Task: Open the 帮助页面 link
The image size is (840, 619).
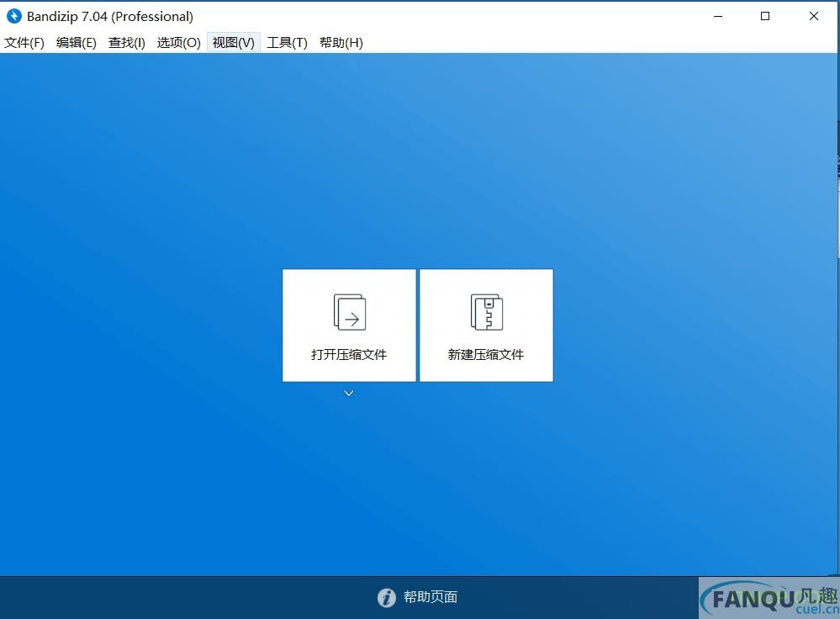Action: [431, 598]
